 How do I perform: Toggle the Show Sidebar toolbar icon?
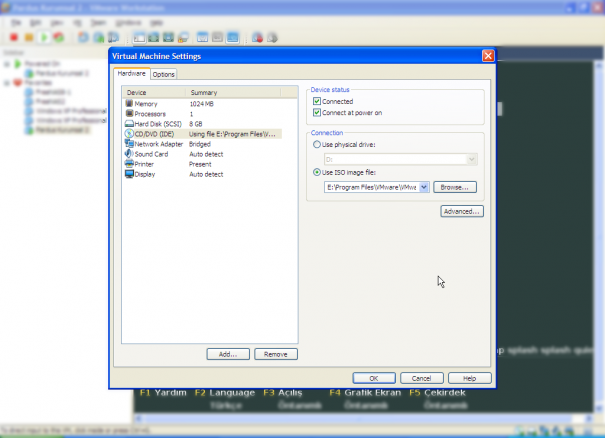click(139, 37)
